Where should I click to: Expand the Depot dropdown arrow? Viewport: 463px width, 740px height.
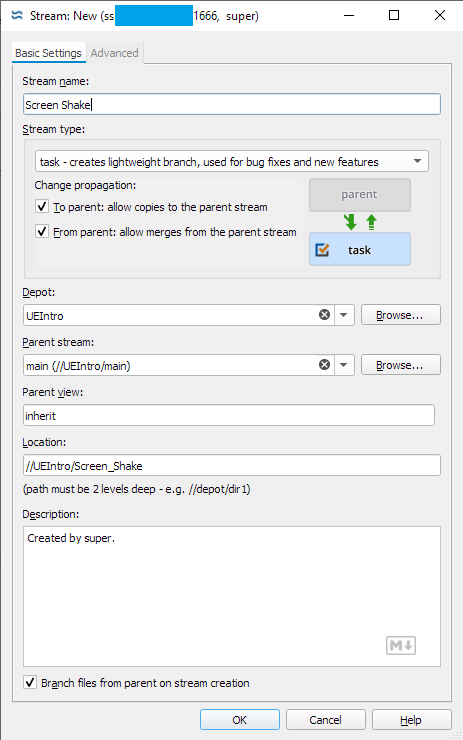pyautogui.click(x=344, y=315)
